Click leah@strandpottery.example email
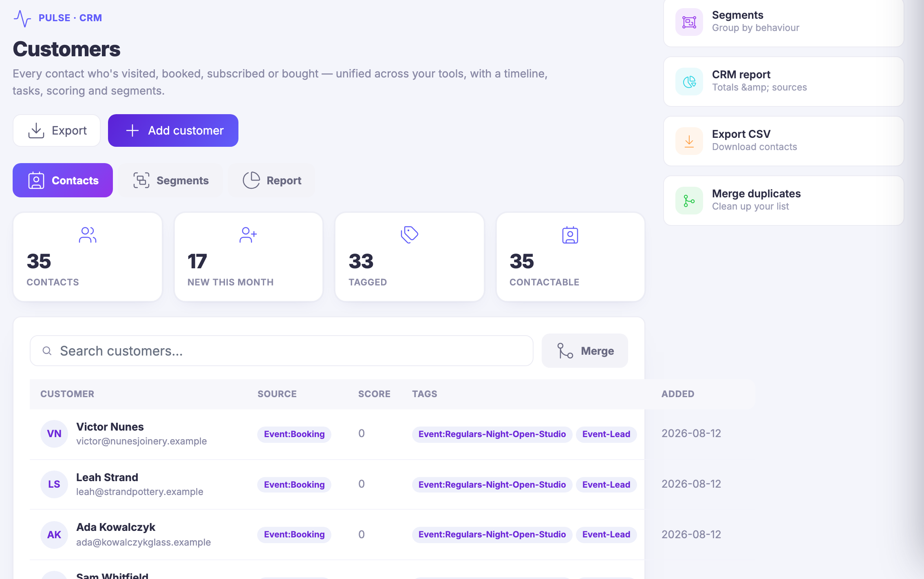Image resolution: width=924 pixels, height=579 pixels. 140,492
